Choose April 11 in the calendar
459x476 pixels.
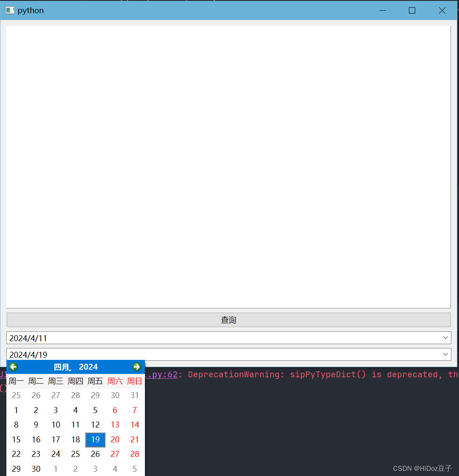76,425
